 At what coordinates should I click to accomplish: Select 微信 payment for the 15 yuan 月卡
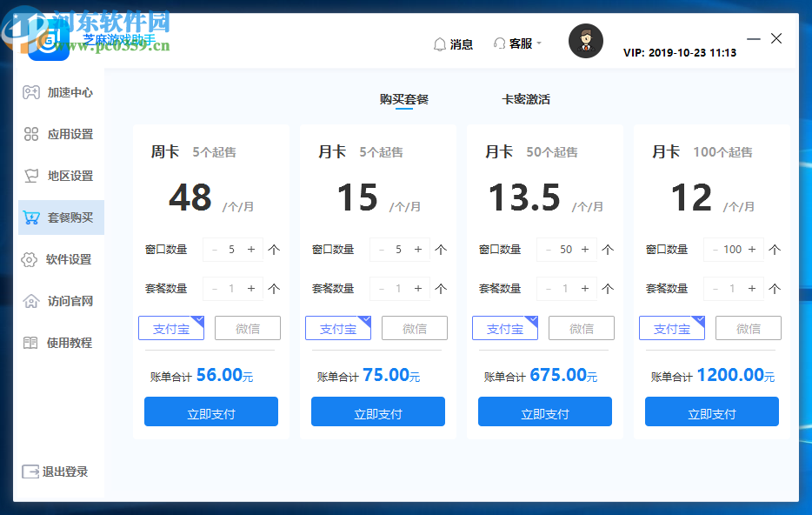point(414,328)
